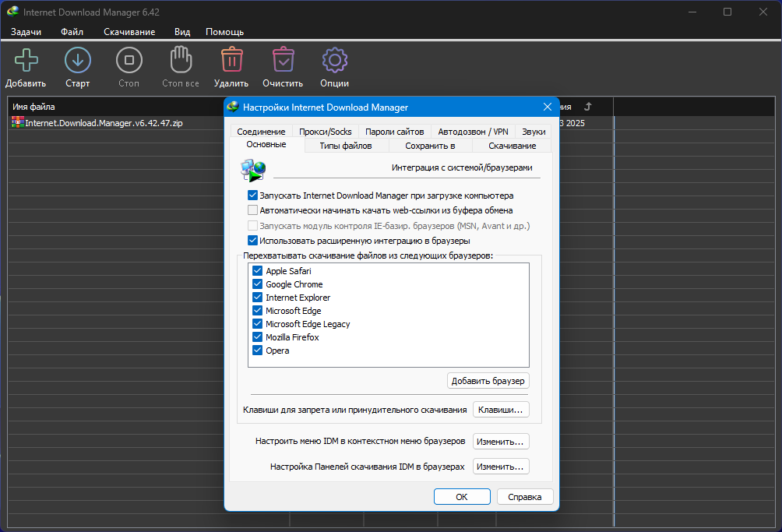The height and width of the screenshot is (532, 782).
Task: Switch to the Типы файлов tab
Action: [346, 146]
